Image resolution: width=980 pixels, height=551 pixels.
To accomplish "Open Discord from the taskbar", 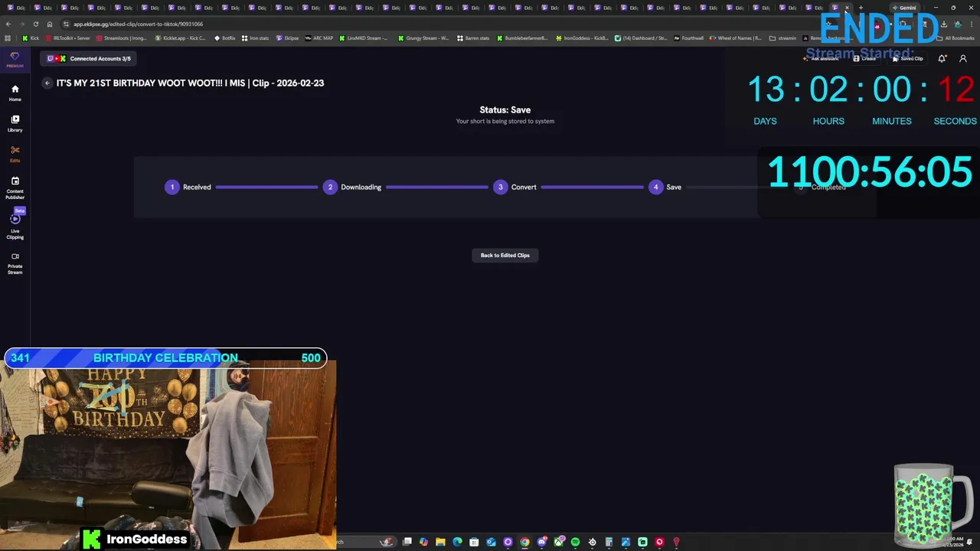I will pyautogui.click(x=541, y=542).
